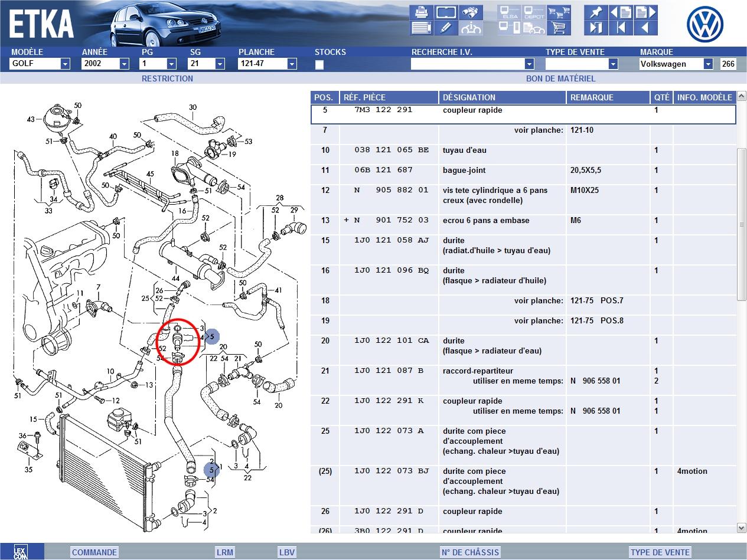The height and width of the screenshot is (560, 747).
Task: Click the full-screen frame icon
Action: (x=446, y=12)
